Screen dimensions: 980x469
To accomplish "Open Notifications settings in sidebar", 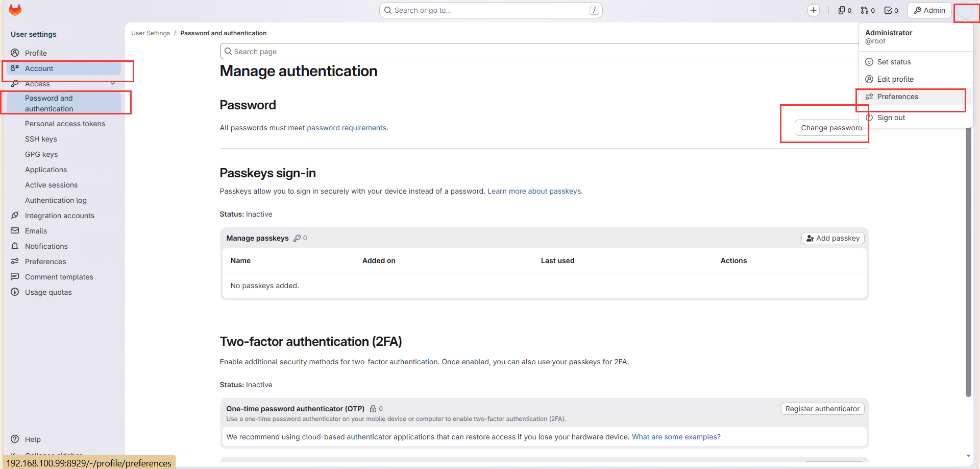I will point(64,246).
